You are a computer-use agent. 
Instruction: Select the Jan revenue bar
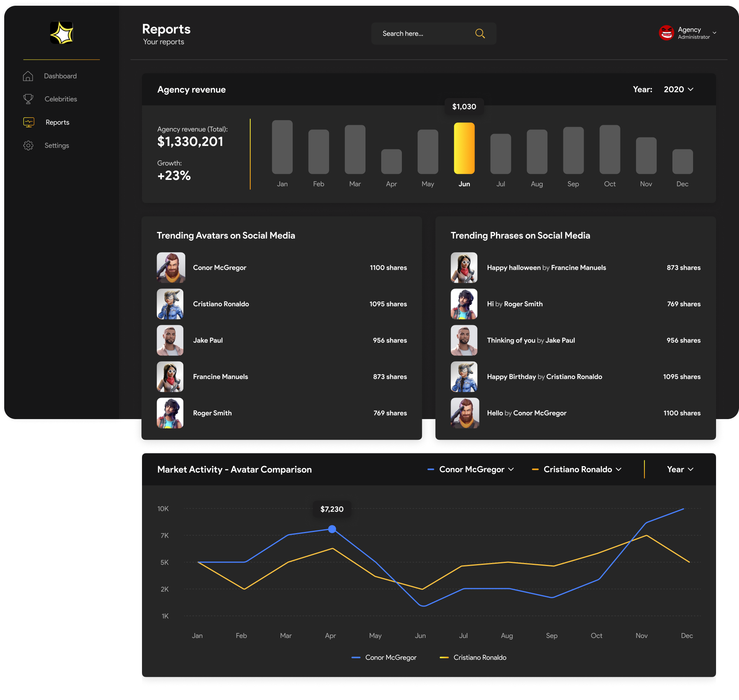tap(282, 147)
